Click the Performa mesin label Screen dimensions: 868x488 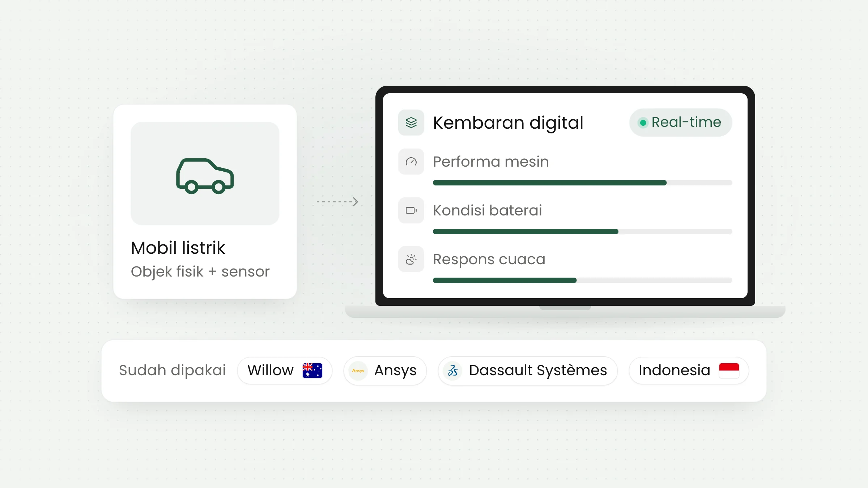click(x=491, y=162)
